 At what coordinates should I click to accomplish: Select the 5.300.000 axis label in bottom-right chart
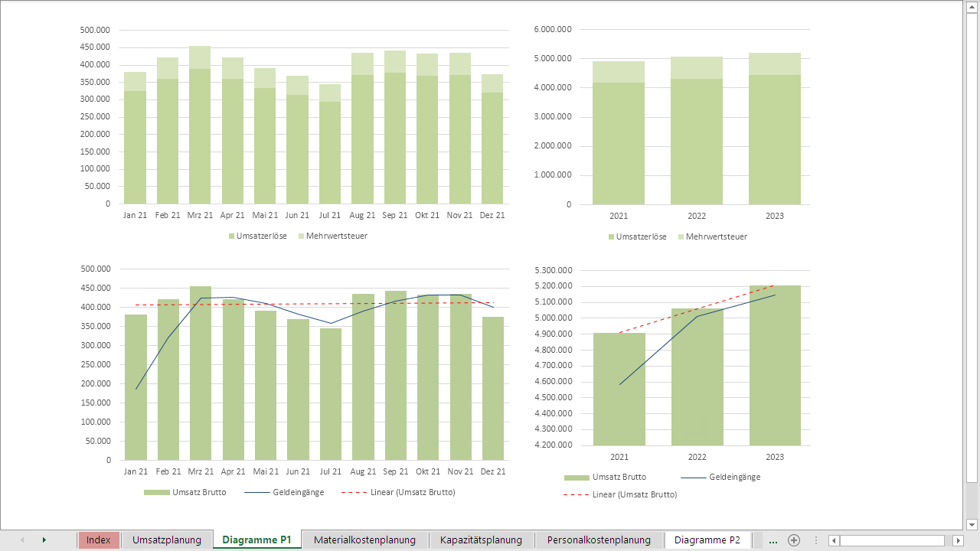pos(553,269)
